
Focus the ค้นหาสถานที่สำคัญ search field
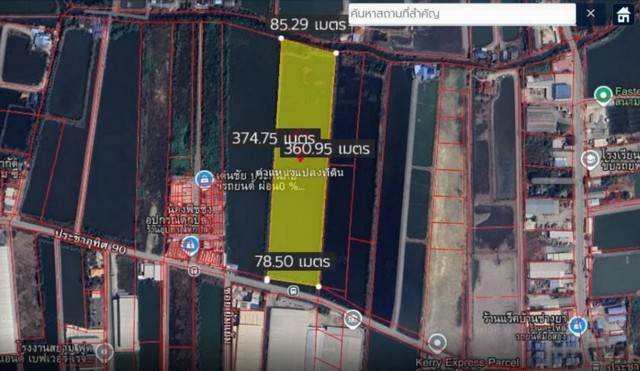point(462,14)
